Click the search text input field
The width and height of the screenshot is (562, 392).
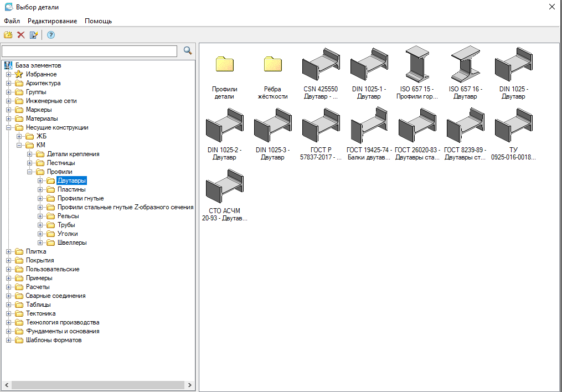89,51
